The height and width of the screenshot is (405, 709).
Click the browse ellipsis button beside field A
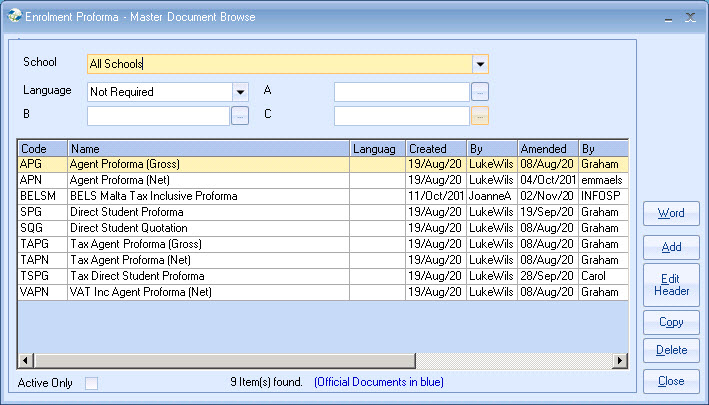(480, 92)
